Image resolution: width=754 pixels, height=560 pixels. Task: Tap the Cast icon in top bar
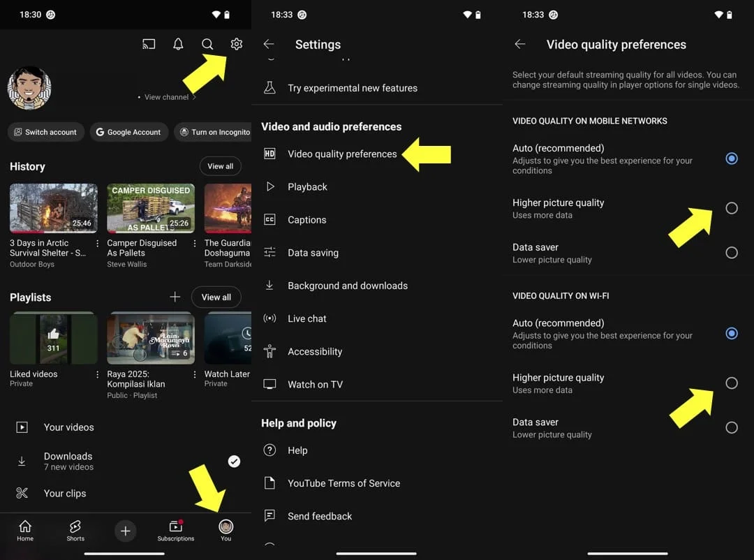(149, 44)
